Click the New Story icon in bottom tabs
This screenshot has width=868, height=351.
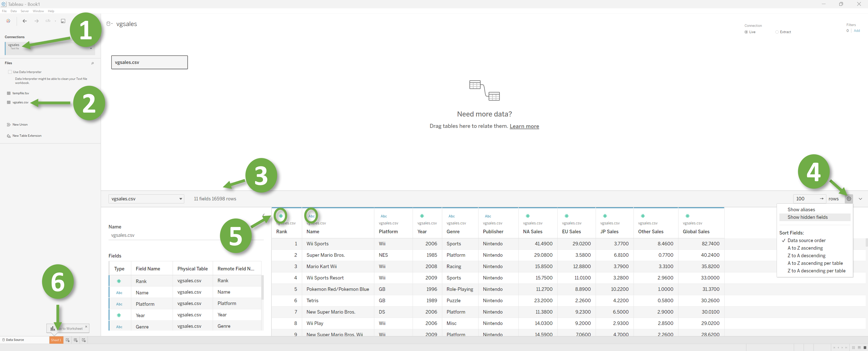click(x=84, y=340)
